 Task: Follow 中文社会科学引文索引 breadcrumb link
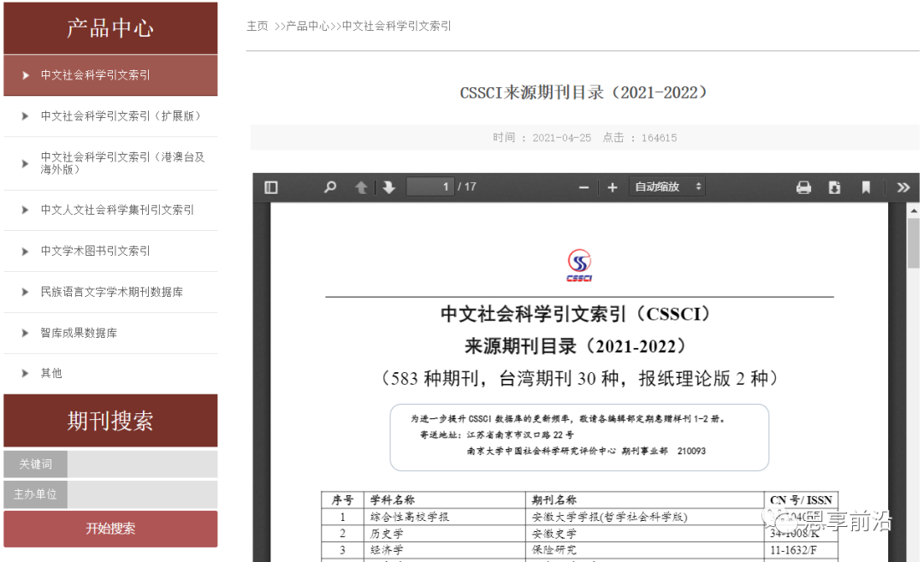tap(397, 26)
